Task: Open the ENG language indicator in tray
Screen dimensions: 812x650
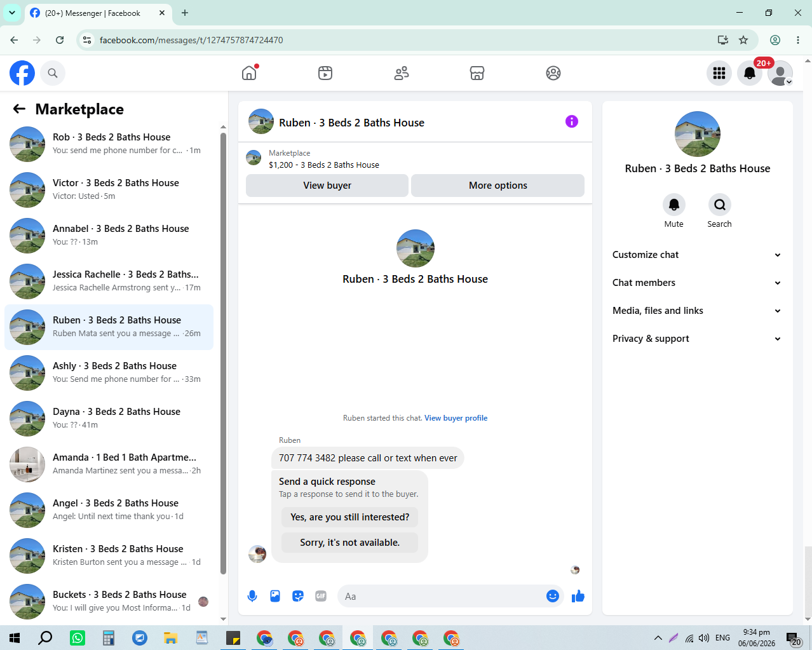Action: (x=722, y=638)
